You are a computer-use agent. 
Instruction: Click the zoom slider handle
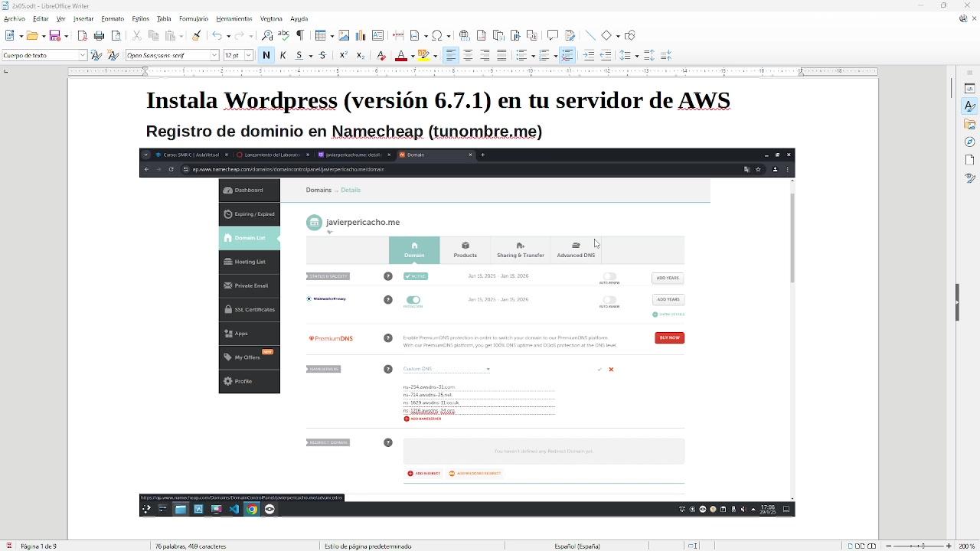click(922, 546)
